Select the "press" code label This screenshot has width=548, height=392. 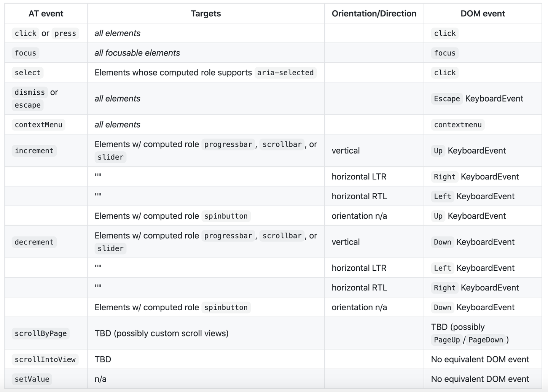pos(65,33)
